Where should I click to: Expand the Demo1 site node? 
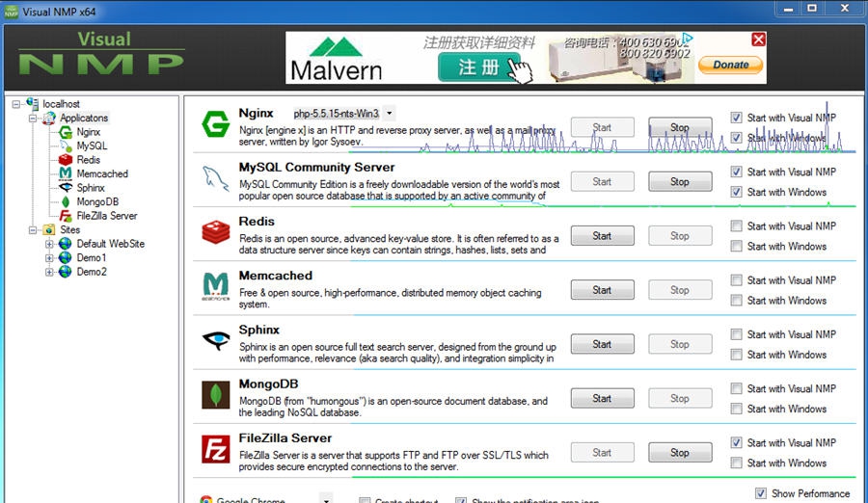[49, 258]
